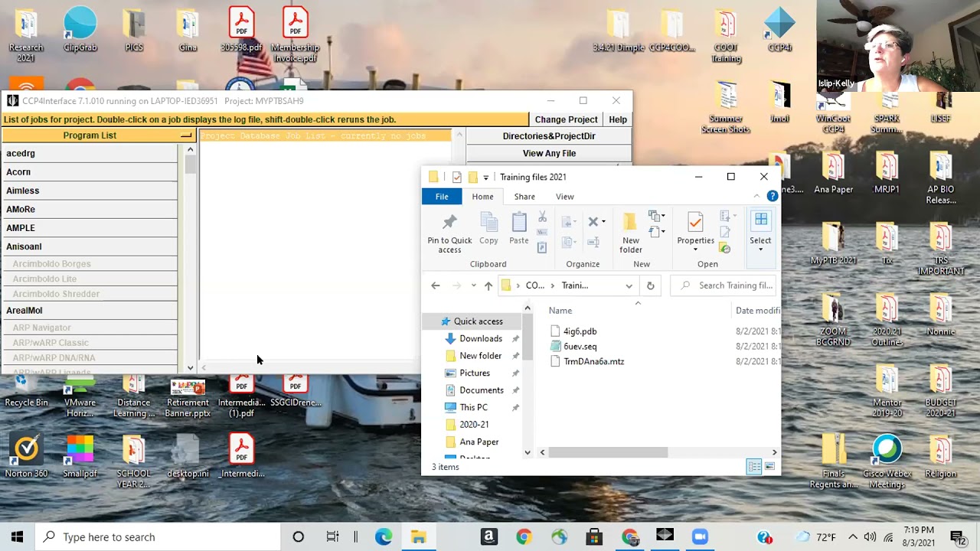The height and width of the screenshot is (551, 980).
Task: Open the WinCoot CCP4 desktop icon
Action: [833, 112]
